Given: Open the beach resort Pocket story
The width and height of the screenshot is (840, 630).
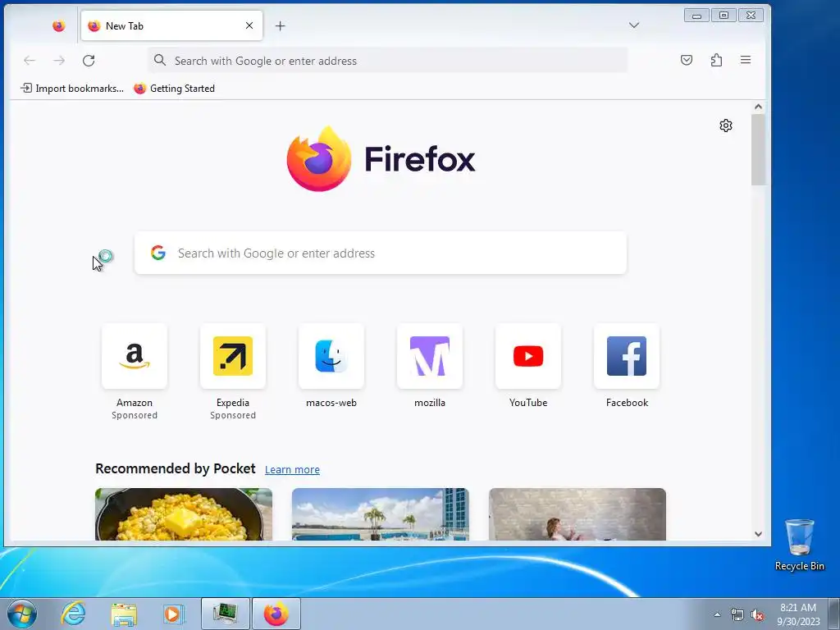Looking at the screenshot, I should coord(381,514).
